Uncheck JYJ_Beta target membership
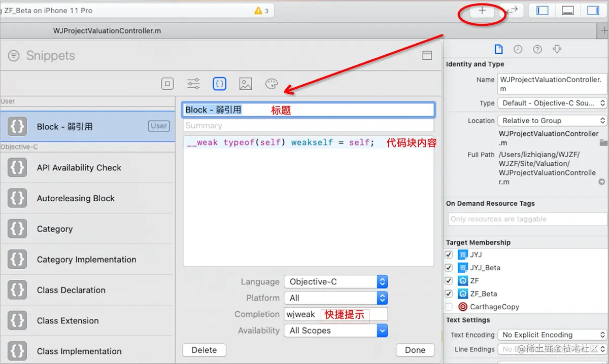The width and height of the screenshot is (609, 364). point(449,268)
